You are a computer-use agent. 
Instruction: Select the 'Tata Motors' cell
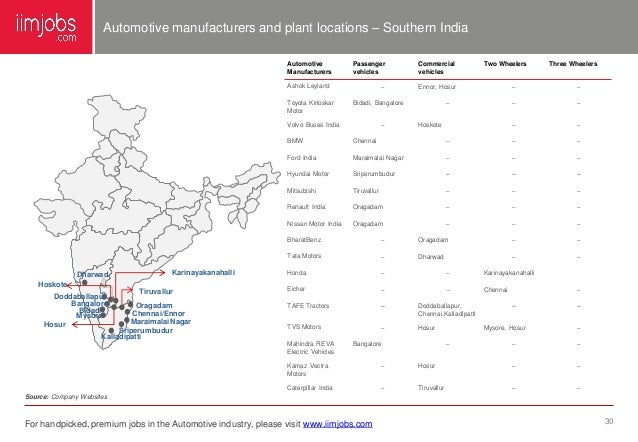point(304,256)
